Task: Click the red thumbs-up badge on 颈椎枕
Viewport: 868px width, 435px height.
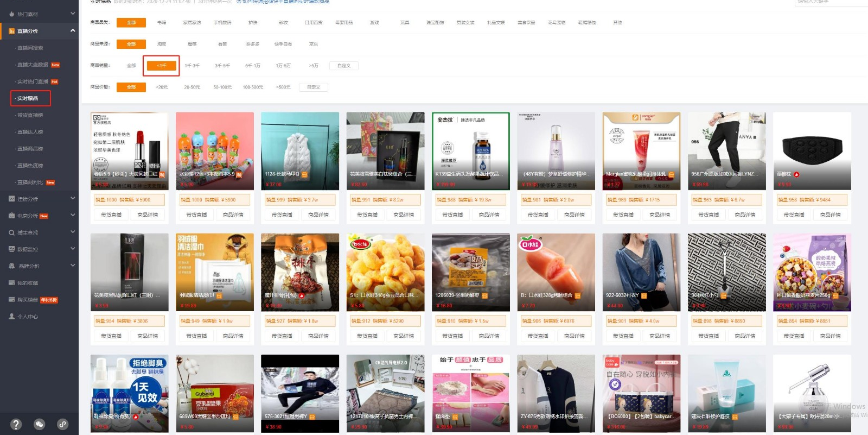Action: coord(796,174)
